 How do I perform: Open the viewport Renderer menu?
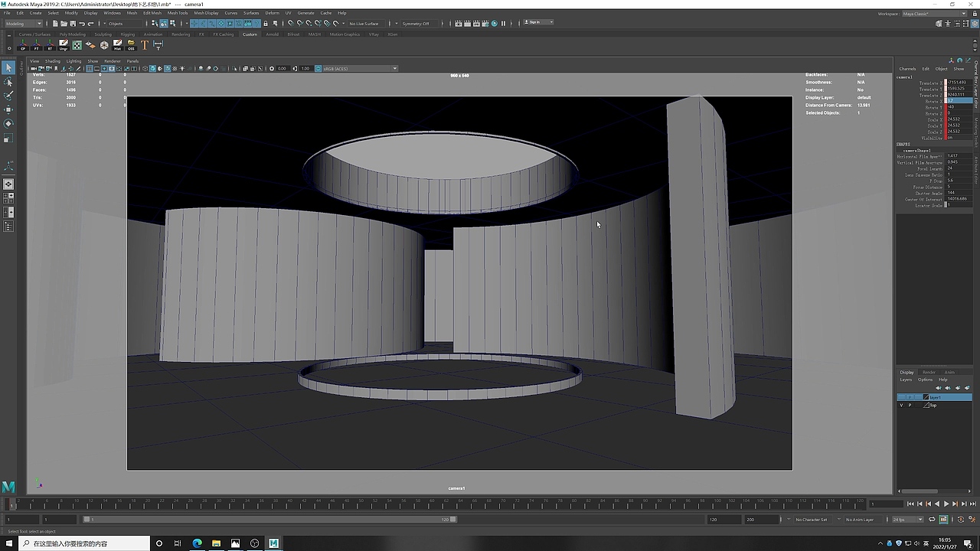[x=113, y=61]
